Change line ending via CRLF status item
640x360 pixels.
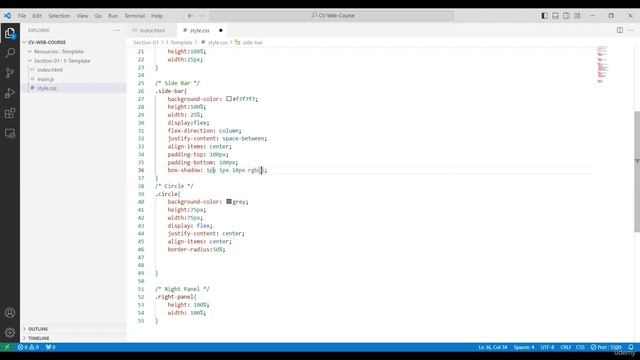click(x=566, y=347)
